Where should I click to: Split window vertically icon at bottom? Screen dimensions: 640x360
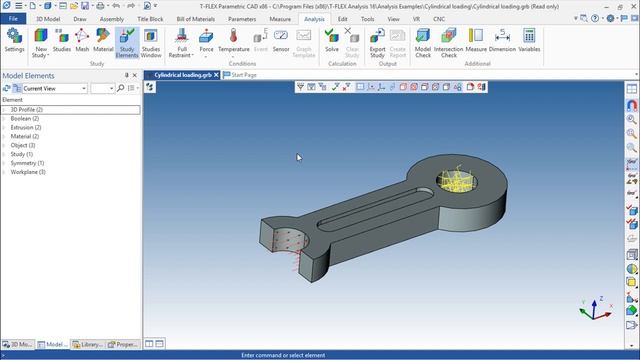pyautogui.click(x=149, y=344)
